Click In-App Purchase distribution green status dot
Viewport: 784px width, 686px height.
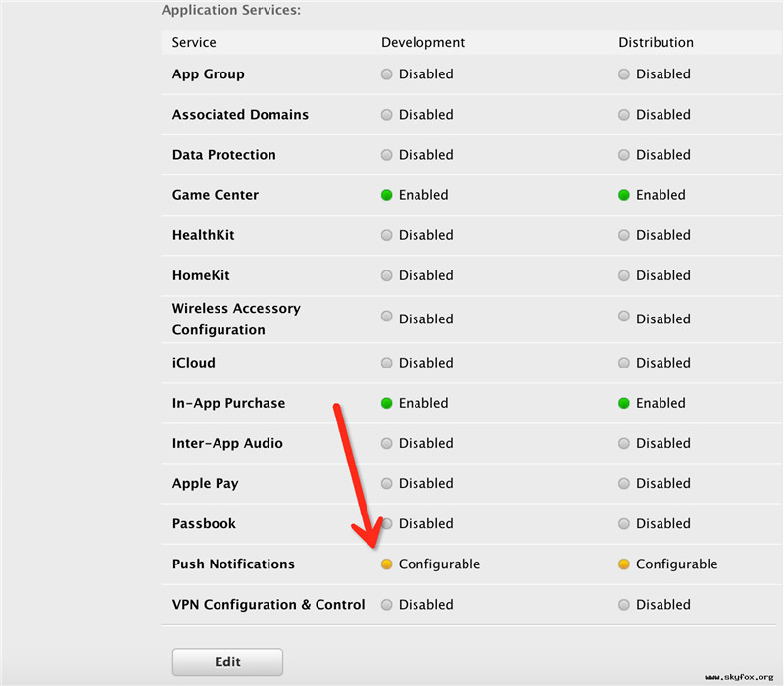624,403
